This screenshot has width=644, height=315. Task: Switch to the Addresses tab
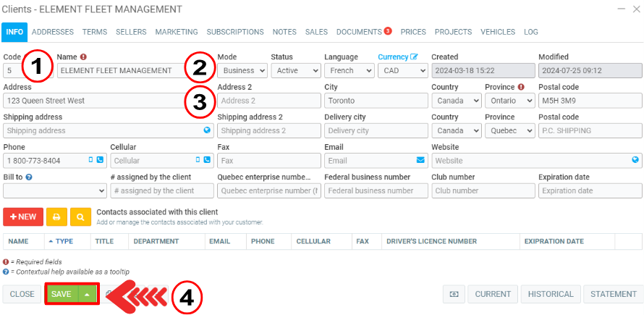click(x=52, y=32)
